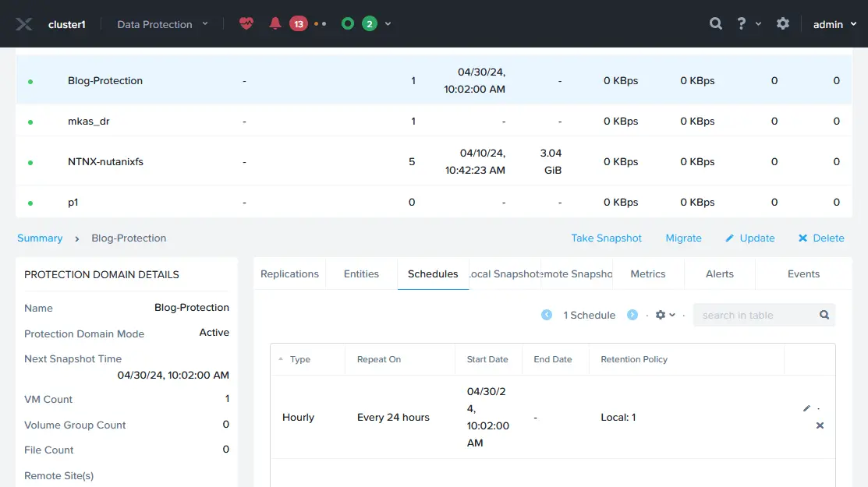The image size is (868, 487).
Task: Click the Summary breadcrumb link
Action: tap(40, 238)
